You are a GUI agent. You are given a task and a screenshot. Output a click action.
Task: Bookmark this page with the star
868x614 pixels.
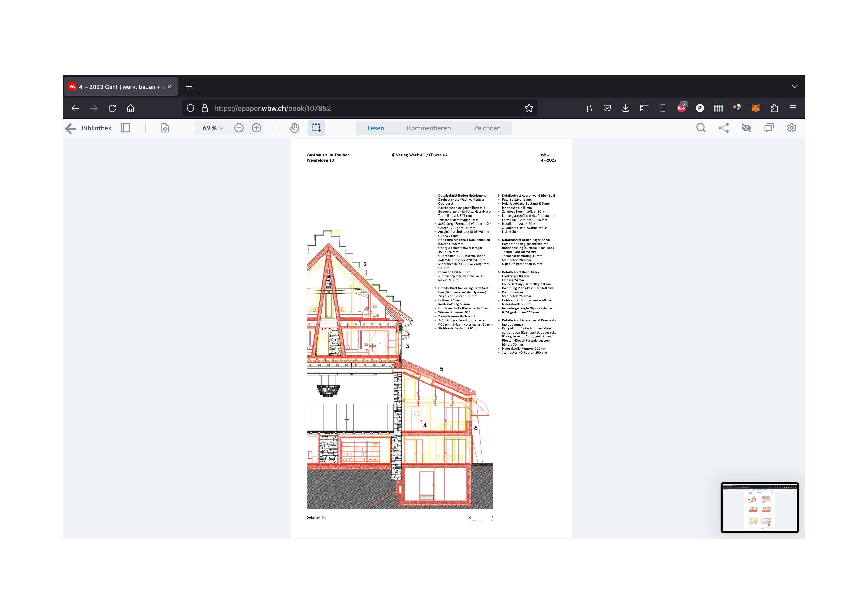point(529,109)
